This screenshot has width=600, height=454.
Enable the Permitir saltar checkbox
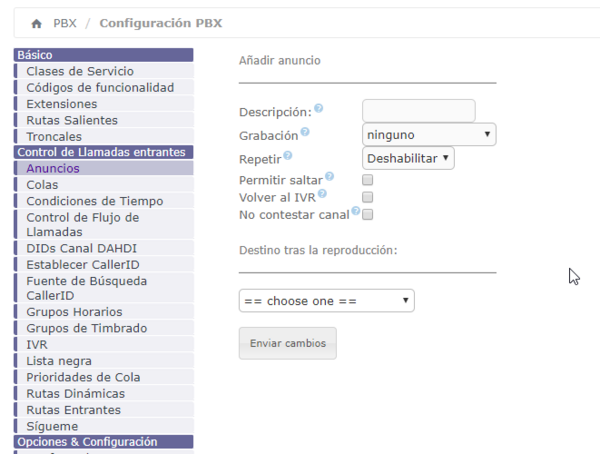367,180
